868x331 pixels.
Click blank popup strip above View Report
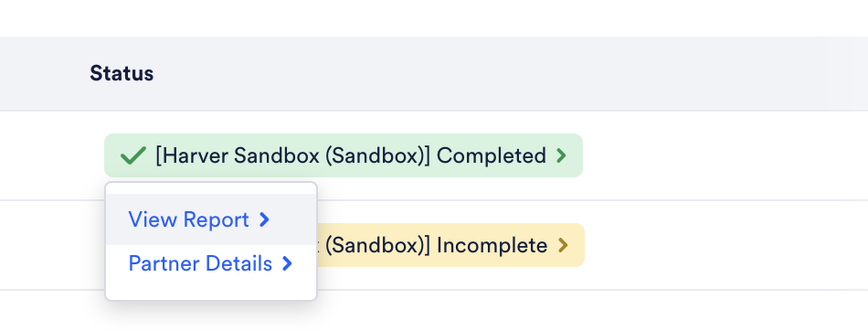[211, 188]
